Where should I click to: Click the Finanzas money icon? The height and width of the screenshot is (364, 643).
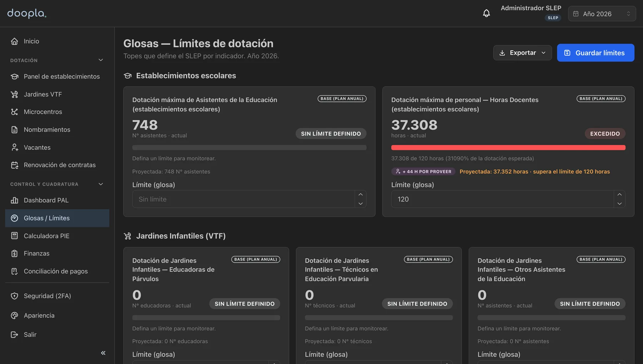(x=14, y=254)
